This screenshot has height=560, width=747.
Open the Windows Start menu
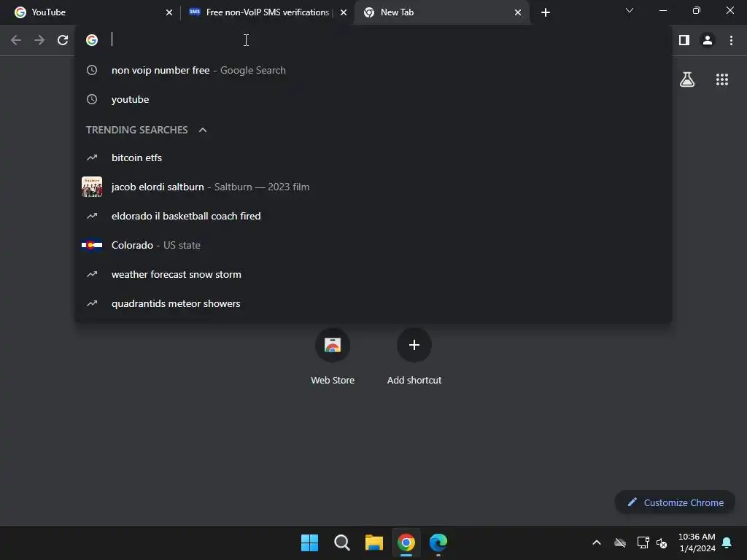pos(309,542)
